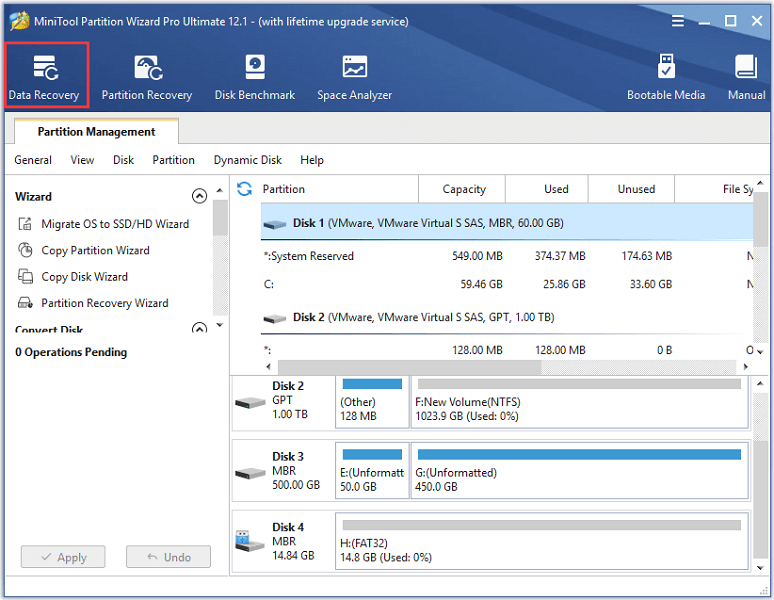Sort by the Used column header
Screen dimensions: 774x600
[x=546, y=188]
